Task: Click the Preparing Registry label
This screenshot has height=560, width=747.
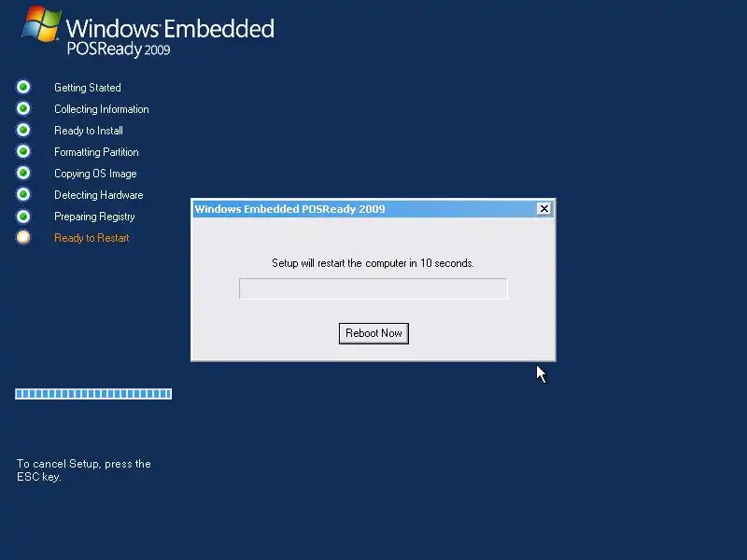Action: (x=94, y=217)
